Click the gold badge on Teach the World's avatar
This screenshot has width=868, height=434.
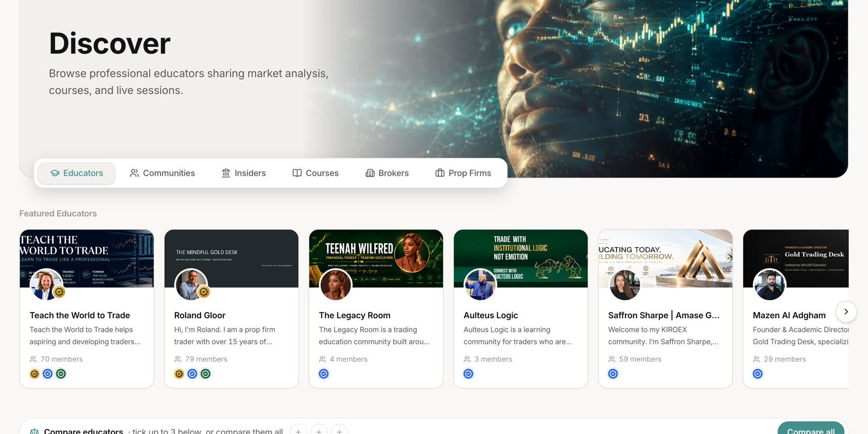(59, 292)
